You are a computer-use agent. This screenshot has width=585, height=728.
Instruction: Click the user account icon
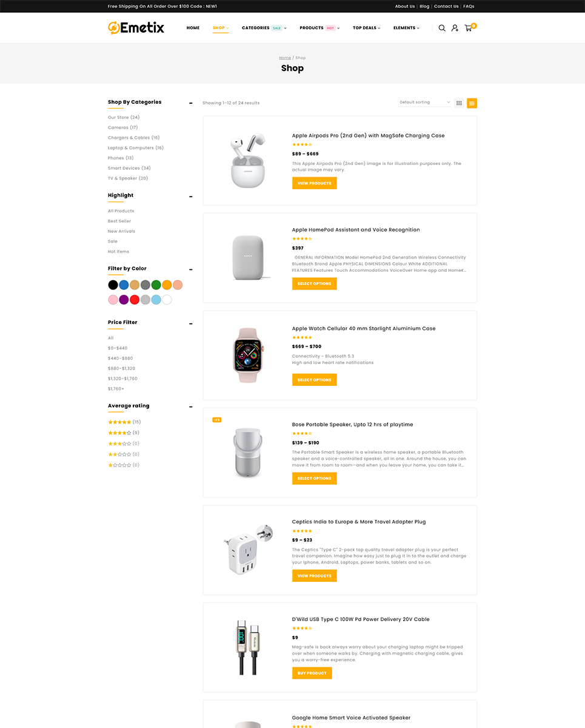tap(455, 28)
